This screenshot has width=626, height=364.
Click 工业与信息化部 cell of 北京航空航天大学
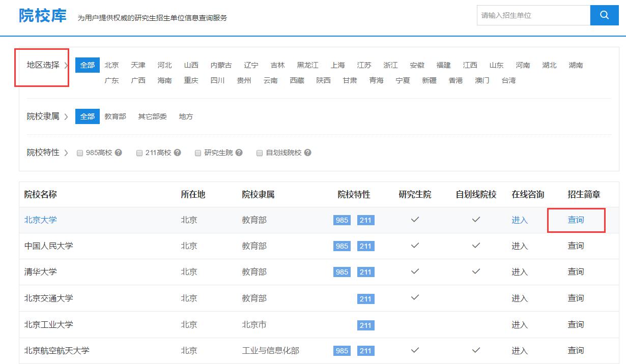(271, 351)
